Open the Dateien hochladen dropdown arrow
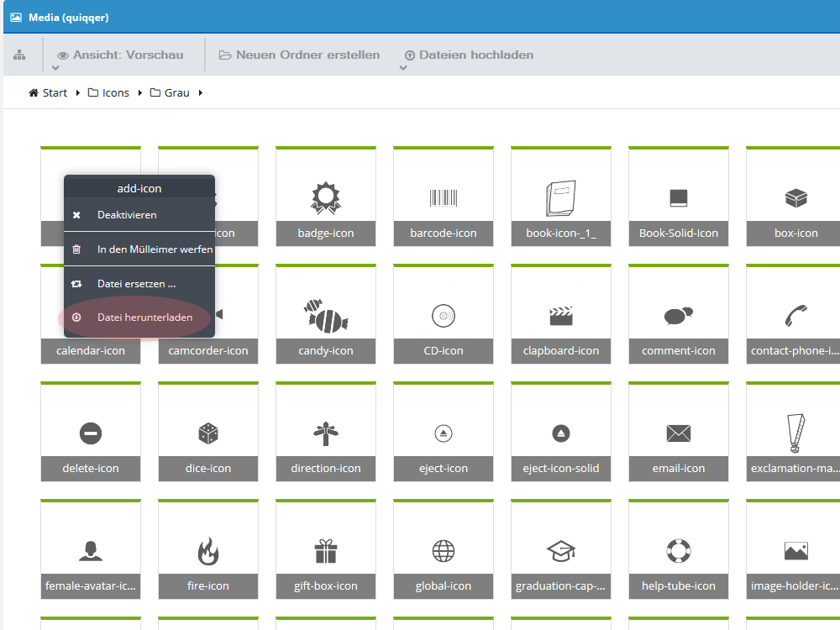This screenshot has width=840, height=630. point(403,68)
